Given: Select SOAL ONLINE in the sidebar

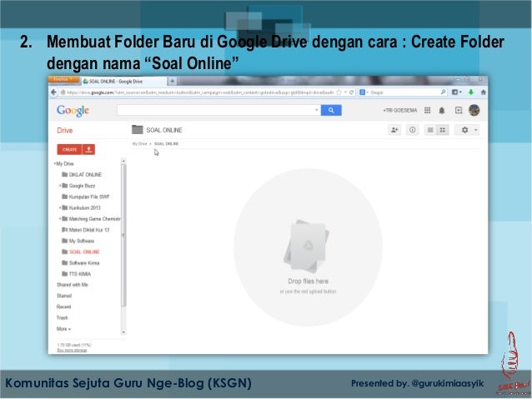Looking at the screenshot, I should point(84,252).
